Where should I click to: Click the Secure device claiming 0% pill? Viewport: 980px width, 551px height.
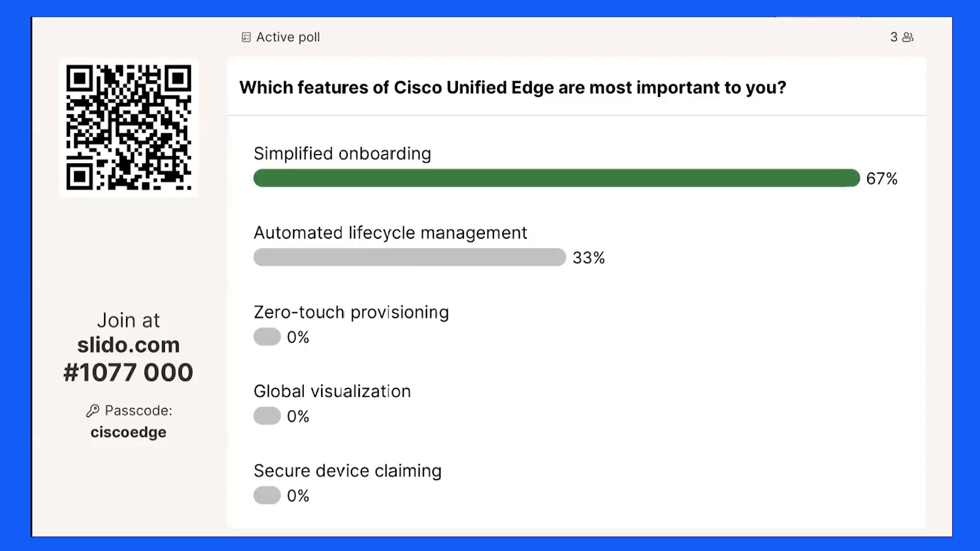267,495
